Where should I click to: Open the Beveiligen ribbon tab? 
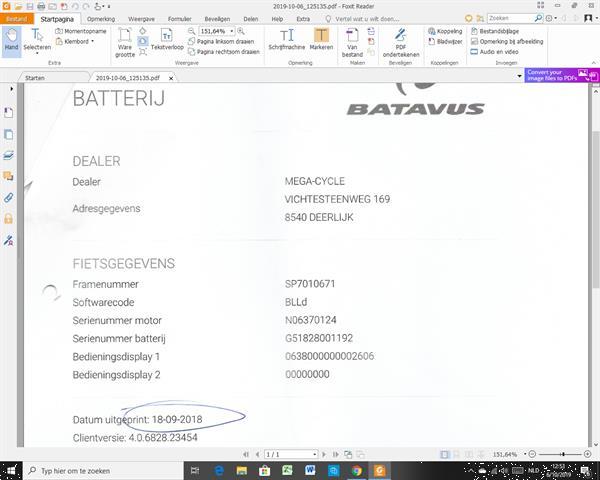tap(217, 19)
